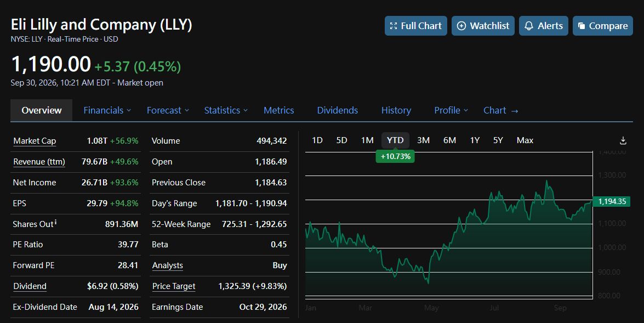This screenshot has height=323, width=644.
Task: Select the 1Y chart range
Action: (x=475, y=140)
